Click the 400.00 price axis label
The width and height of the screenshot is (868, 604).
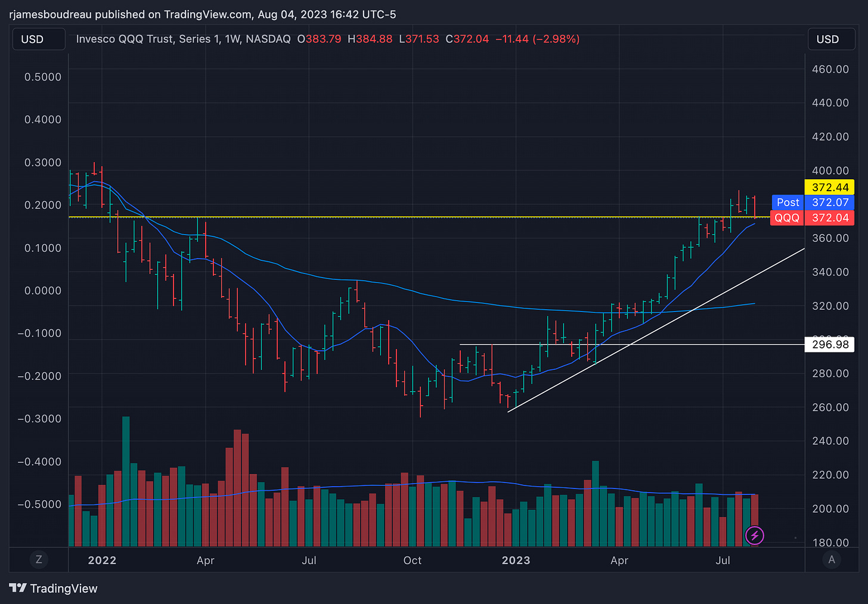pos(830,171)
